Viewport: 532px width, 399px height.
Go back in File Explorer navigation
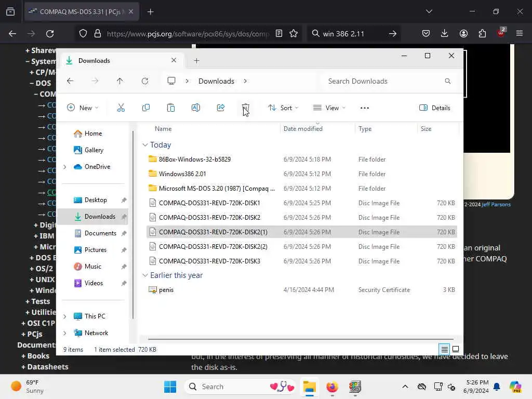pyautogui.click(x=70, y=81)
